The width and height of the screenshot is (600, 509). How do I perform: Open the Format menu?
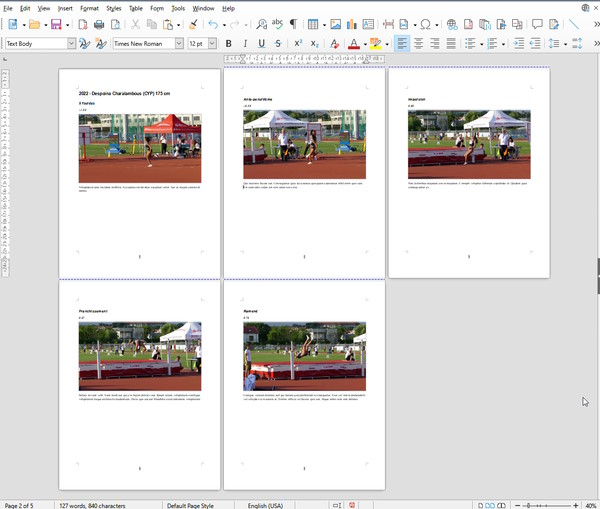89,8
